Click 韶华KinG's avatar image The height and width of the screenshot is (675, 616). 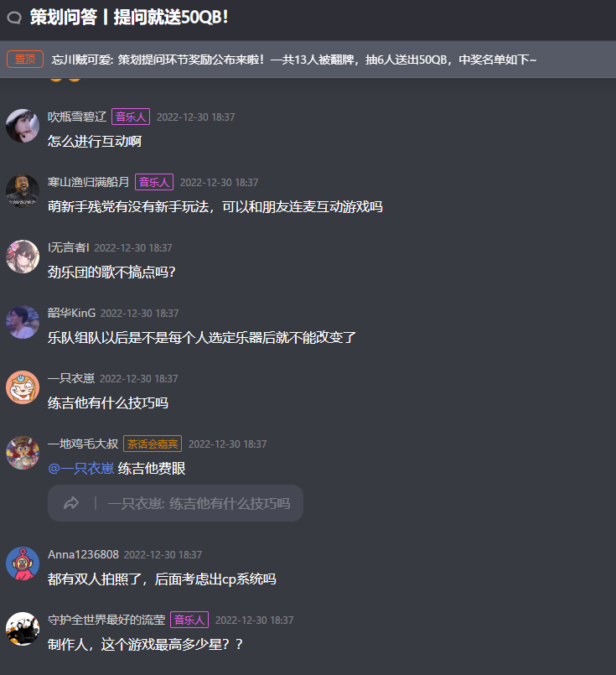pos(23,322)
